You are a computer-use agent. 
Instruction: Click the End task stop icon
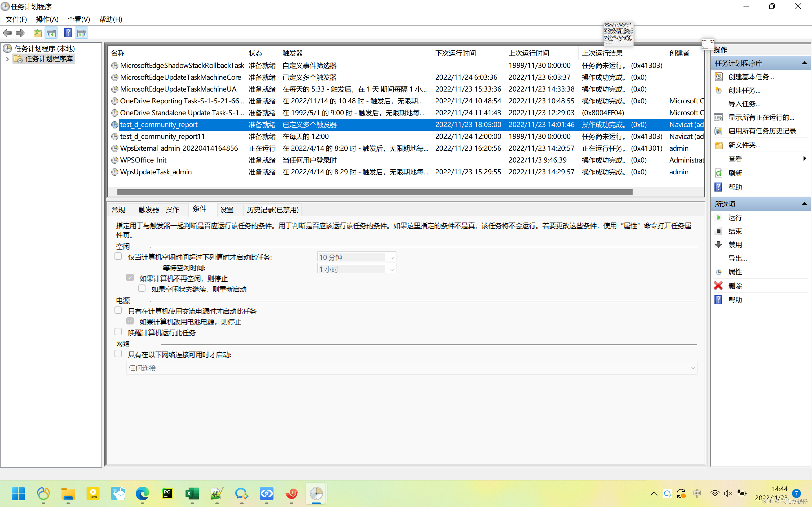(x=718, y=231)
